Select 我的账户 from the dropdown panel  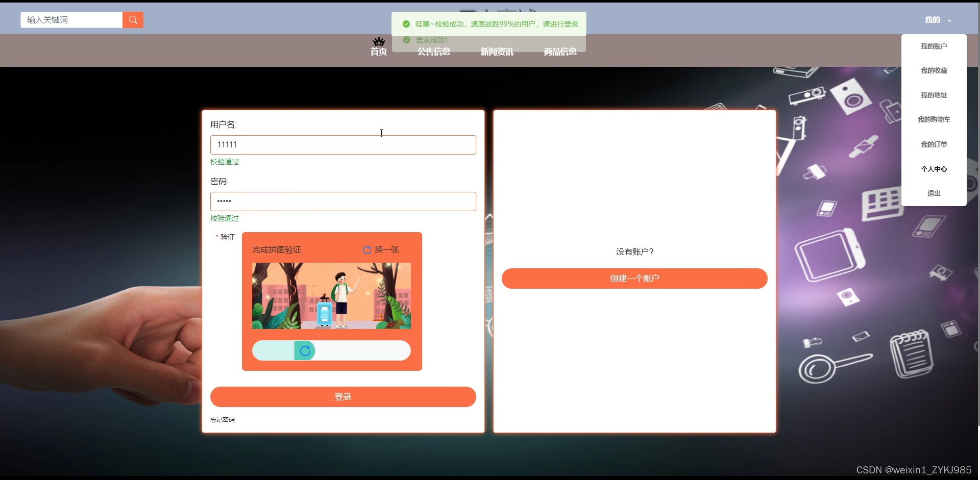[x=933, y=46]
